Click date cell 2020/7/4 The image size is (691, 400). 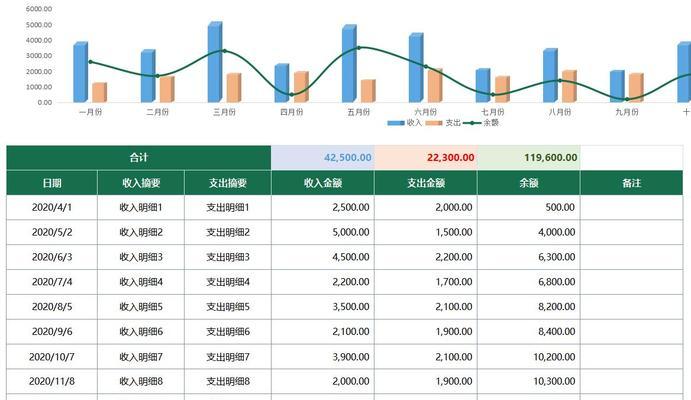tap(52, 282)
